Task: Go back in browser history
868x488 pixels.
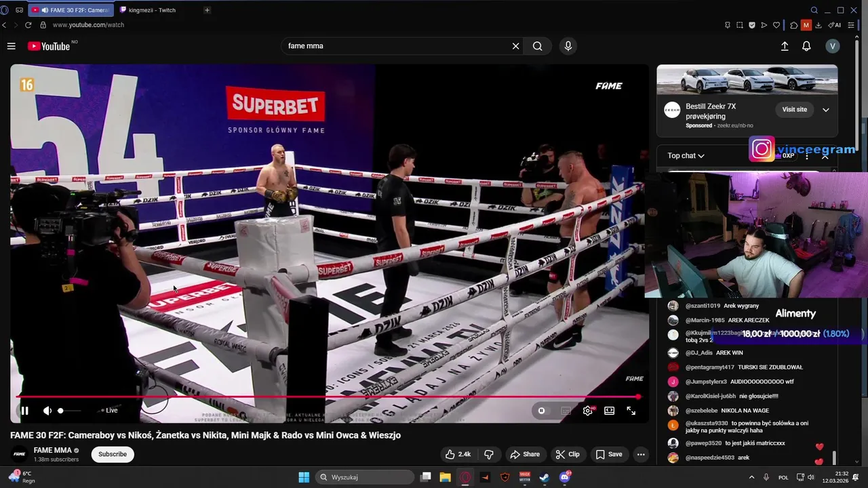Action: click(4, 25)
